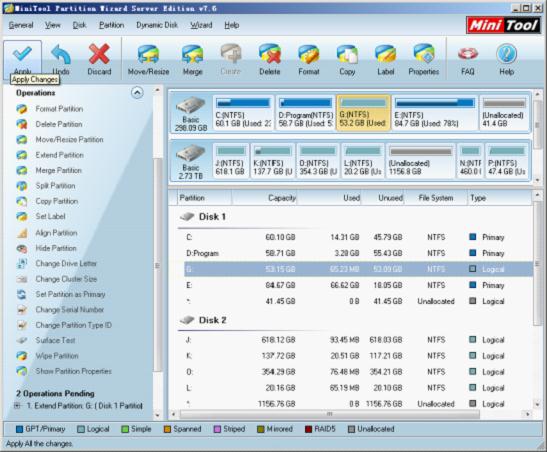Choose Change Cluster Size operation
This screenshot has height=452, width=547.
coord(66,279)
